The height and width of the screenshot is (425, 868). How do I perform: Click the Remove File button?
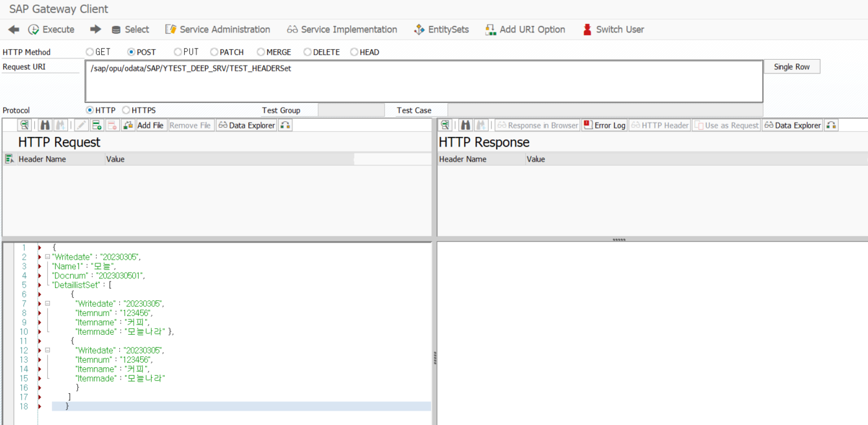coord(191,125)
